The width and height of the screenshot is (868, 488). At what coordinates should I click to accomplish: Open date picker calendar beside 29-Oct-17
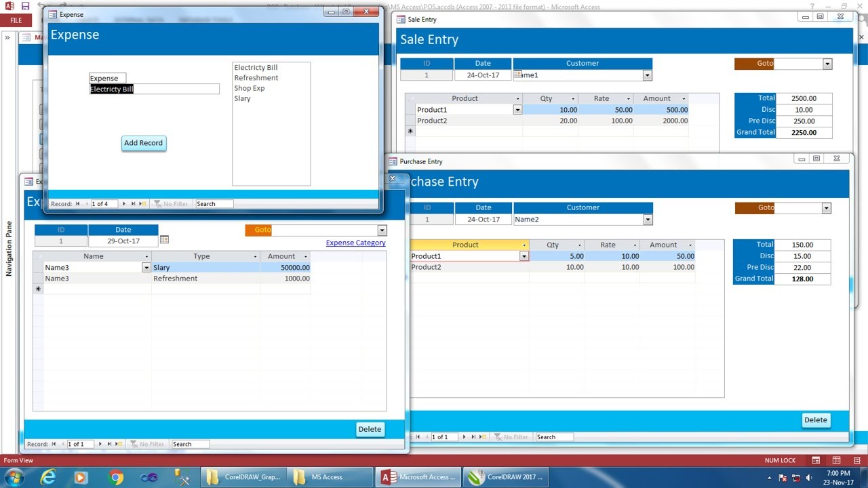[x=164, y=240]
